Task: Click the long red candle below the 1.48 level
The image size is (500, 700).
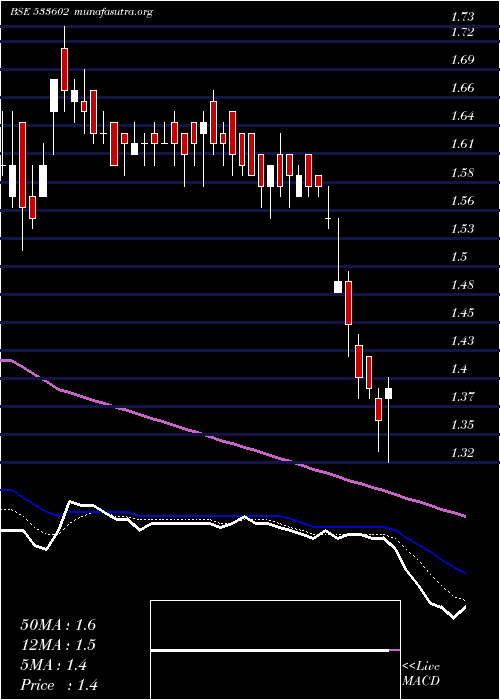Action: pyautogui.click(x=348, y=303)
